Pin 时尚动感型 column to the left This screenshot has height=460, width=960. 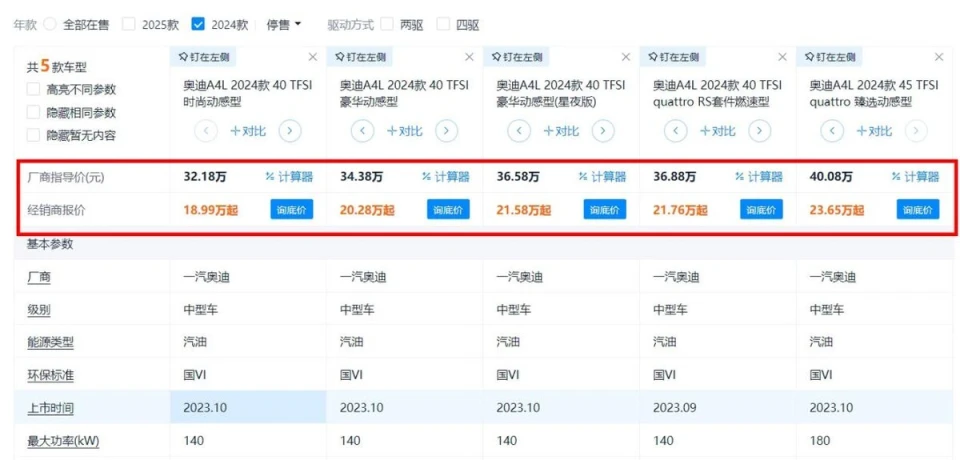pos(203,57)
